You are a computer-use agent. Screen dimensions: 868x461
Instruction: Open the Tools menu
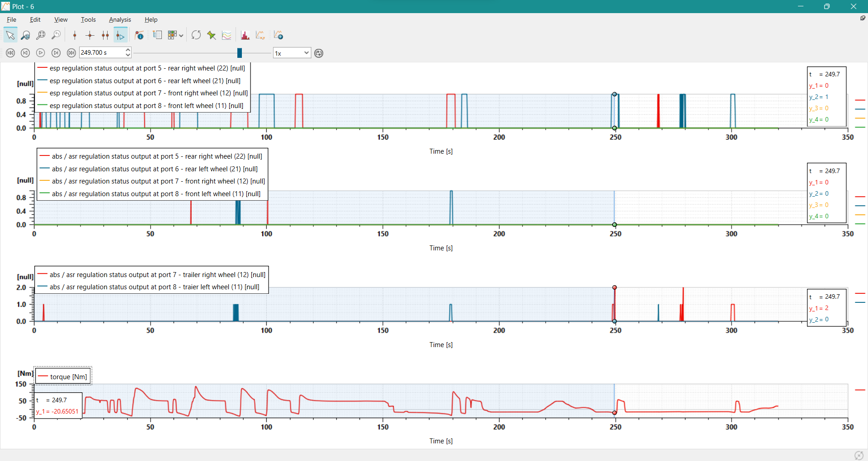pyautogui.click(x=88, y=19)
